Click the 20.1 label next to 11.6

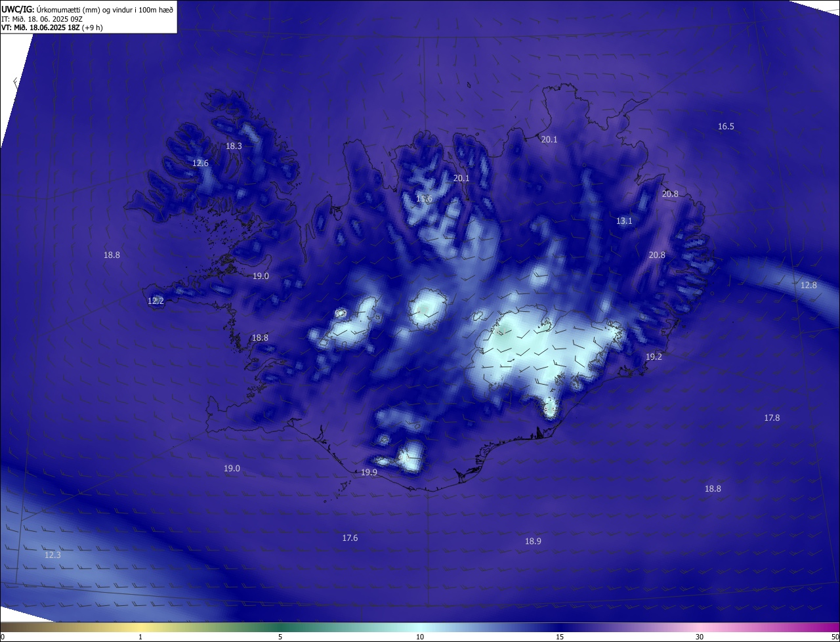click(461, 179)
